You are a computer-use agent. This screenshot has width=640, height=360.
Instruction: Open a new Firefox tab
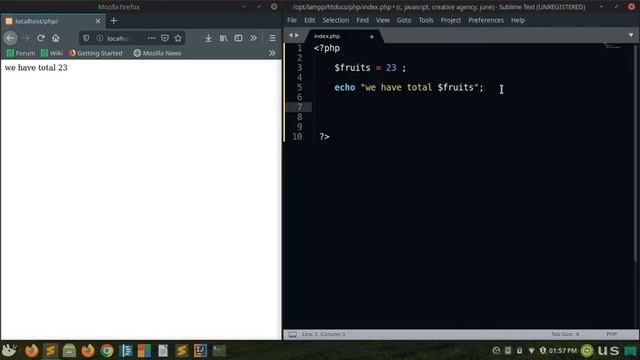[114, 21]
